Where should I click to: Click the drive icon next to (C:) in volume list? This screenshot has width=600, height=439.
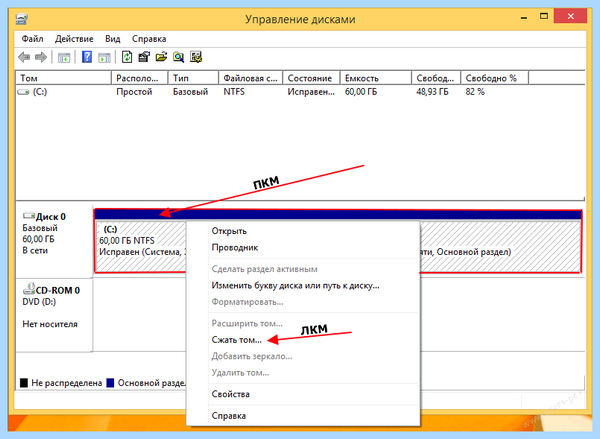[x=23, y=92]
